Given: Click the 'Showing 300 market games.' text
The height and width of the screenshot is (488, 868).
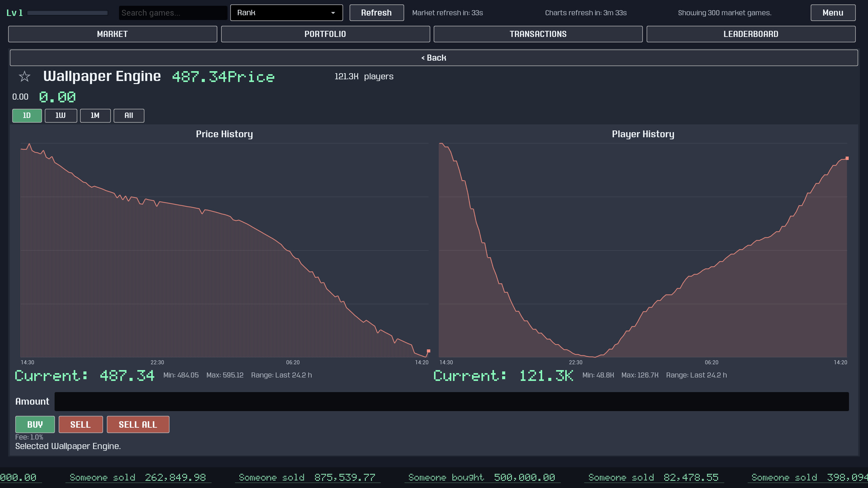Looking at the screenshot, I should click(x=725, y=13).
